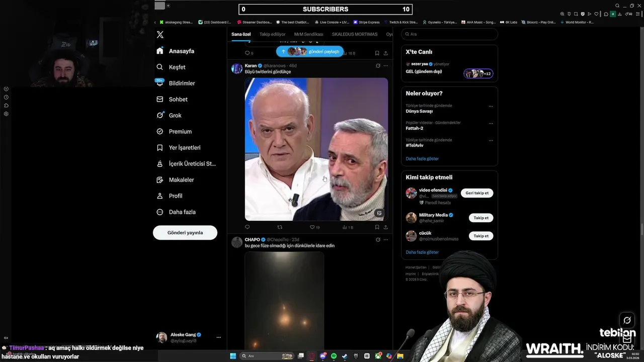Follow cücük with Takip et
The width and height of the screenshot is (644, 362).
pyautogui.click(x=481, y=236)
